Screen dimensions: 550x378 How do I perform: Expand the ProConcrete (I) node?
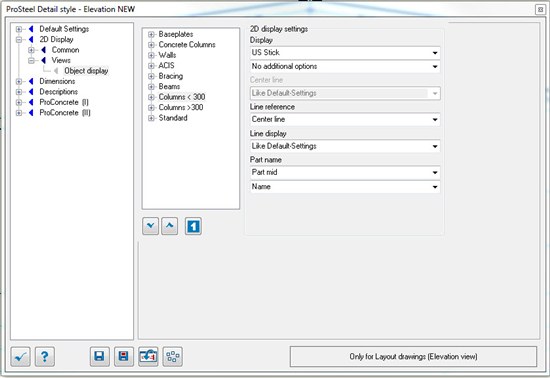pos(19,103)
